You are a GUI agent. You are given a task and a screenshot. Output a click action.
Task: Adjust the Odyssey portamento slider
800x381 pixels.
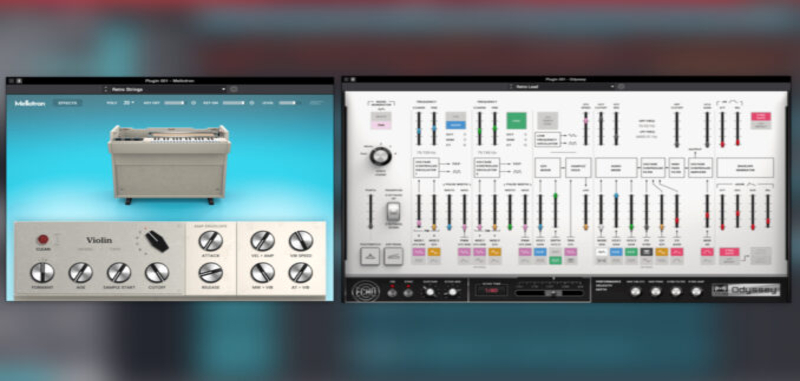tap(371, 211)
